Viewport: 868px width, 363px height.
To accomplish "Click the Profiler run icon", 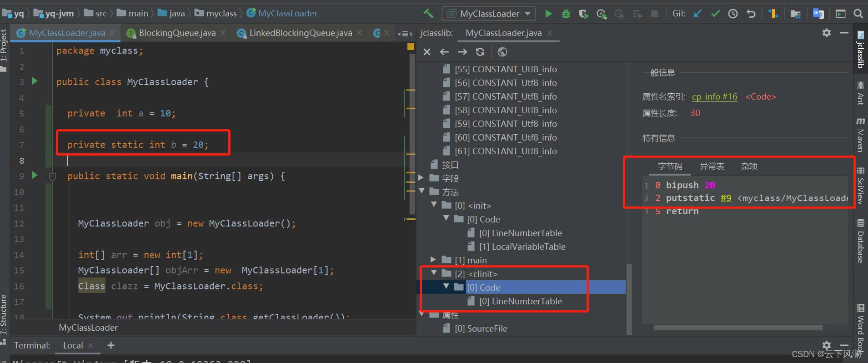I will click(x=602, y=14).
